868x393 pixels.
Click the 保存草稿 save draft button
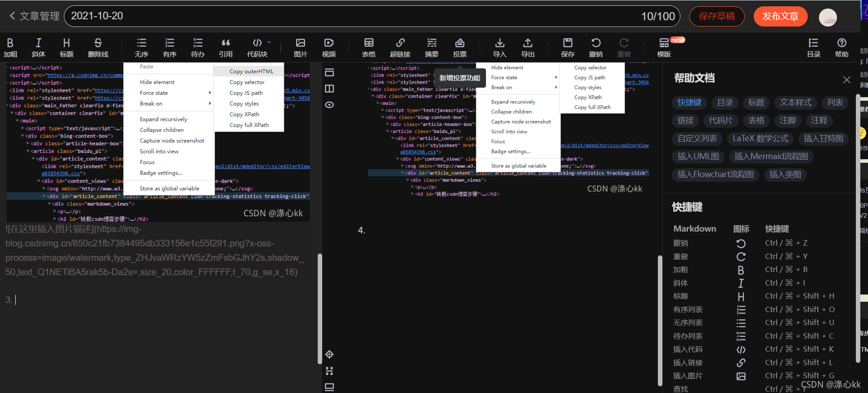717,16
